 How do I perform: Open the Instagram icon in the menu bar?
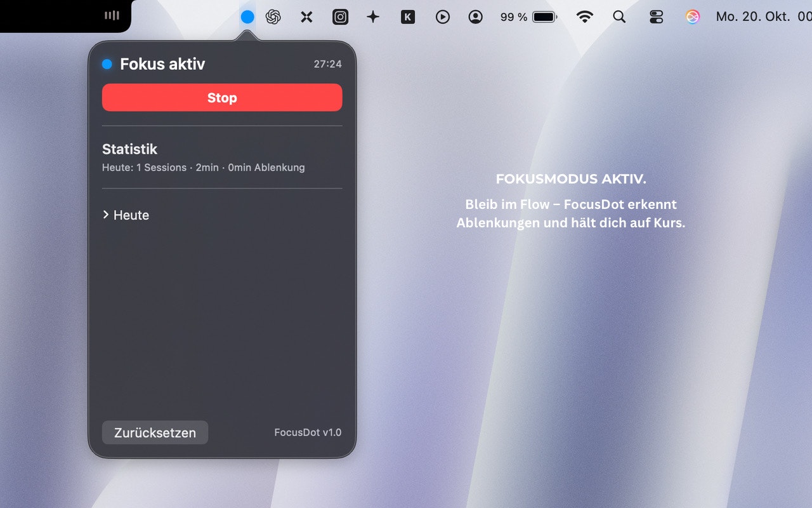point(340,17)
